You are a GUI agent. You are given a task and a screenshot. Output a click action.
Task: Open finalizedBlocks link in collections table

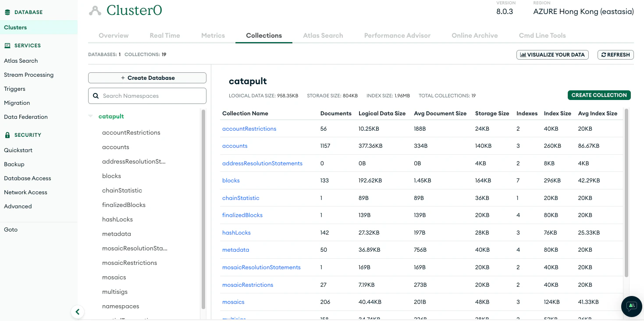pos(242,215)
